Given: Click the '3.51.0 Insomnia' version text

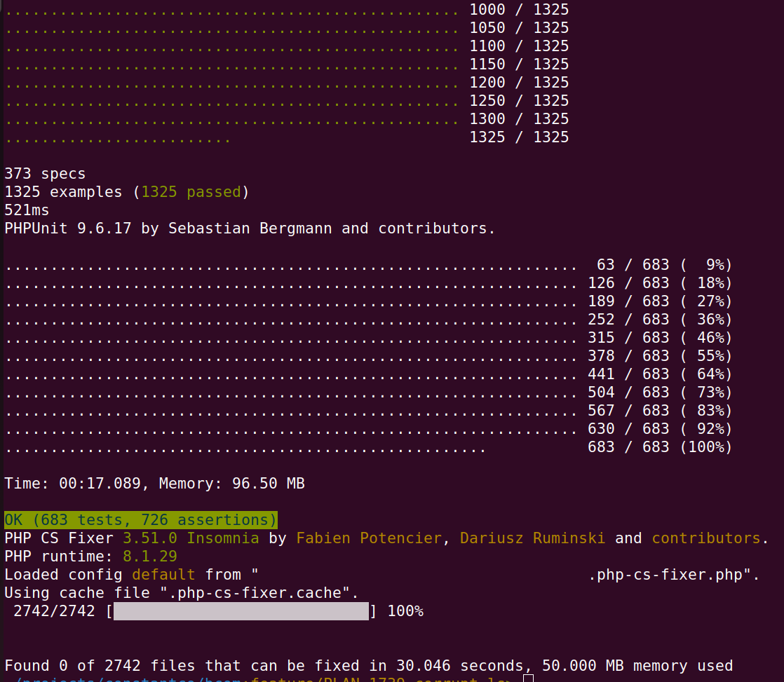Looking at the screenshot, I should click(191, 538).
